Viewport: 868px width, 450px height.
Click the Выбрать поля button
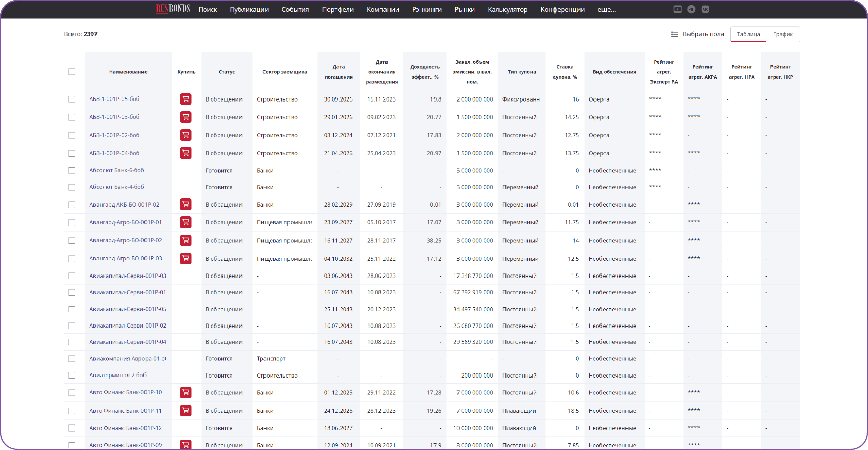click(x=697, y=34)
